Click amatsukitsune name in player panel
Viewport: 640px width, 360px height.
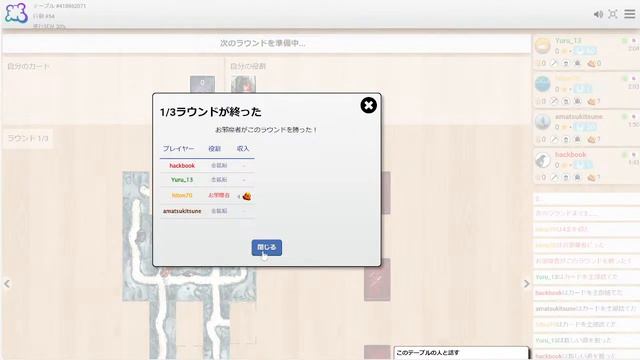(578, 116)
